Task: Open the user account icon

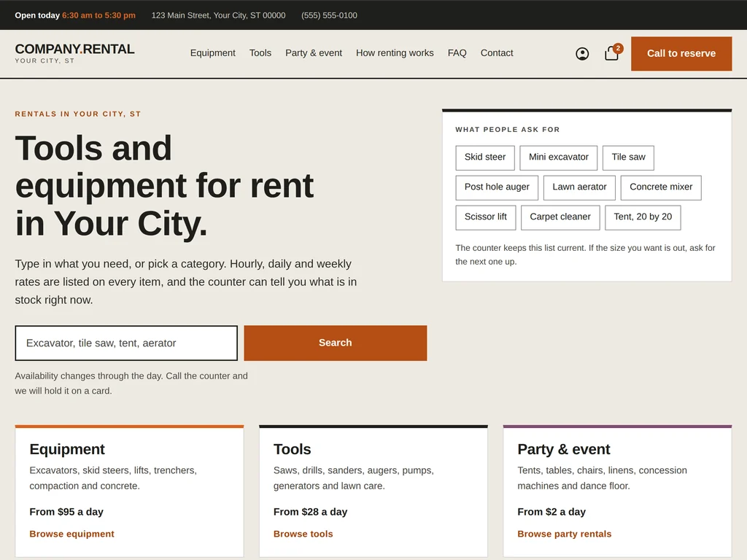Action: click(582, 53)
